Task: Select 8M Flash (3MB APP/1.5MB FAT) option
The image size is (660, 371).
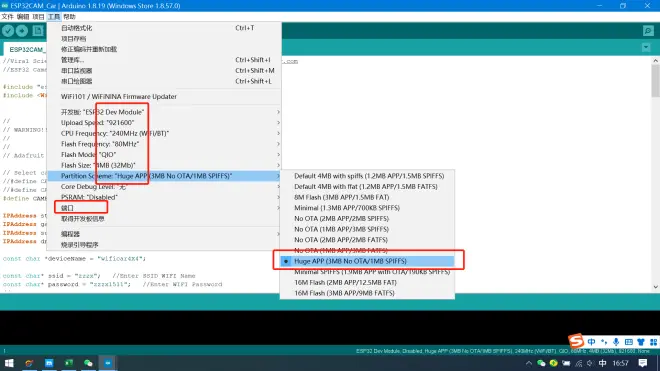Action: click(x=367, y=197)
